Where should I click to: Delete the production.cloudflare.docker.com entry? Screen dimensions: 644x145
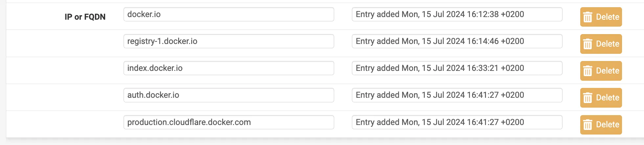point(601,125)
